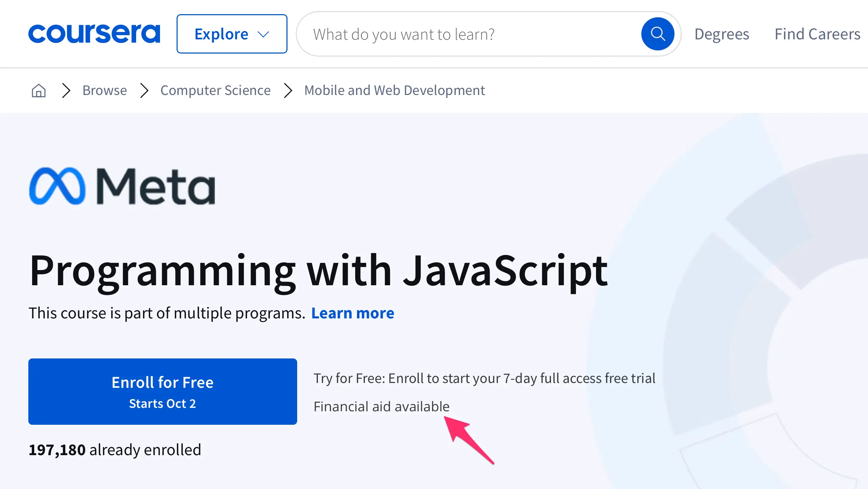The image size is (868, 489).
Task: Focus the 'What do you want to learn?' search field
Action: point(466,34)
